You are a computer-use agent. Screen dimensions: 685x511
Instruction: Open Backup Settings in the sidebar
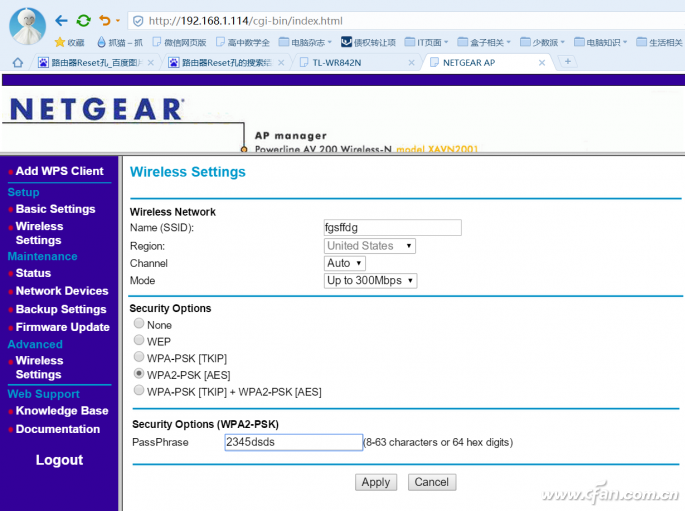coord(61,310)
